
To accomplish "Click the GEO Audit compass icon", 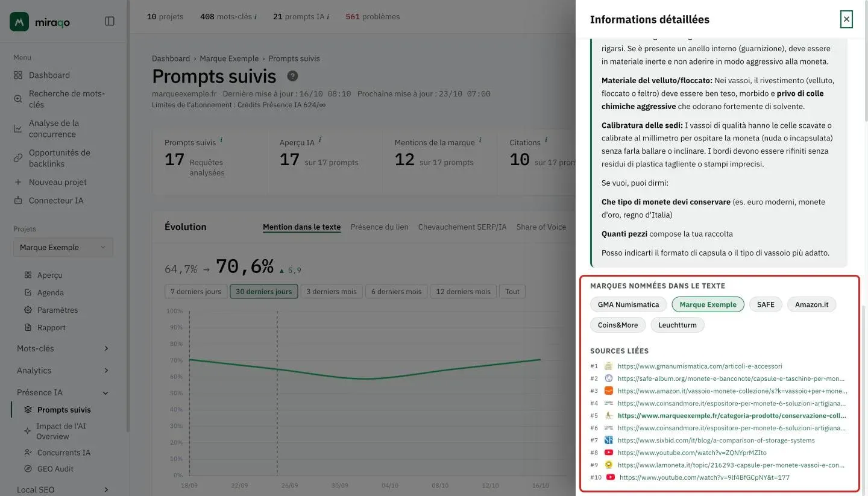I will (28, 469).
